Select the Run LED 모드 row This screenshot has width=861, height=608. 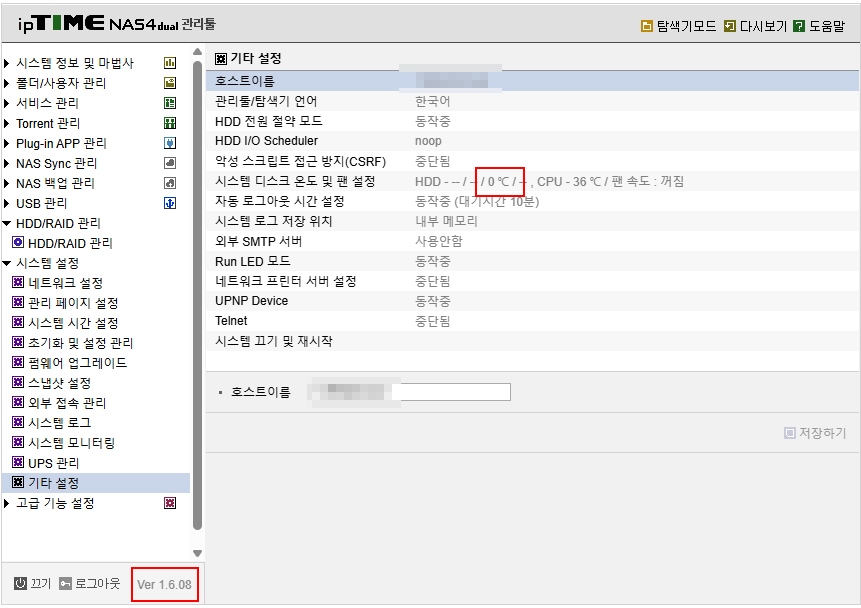(x=532, y=261)
